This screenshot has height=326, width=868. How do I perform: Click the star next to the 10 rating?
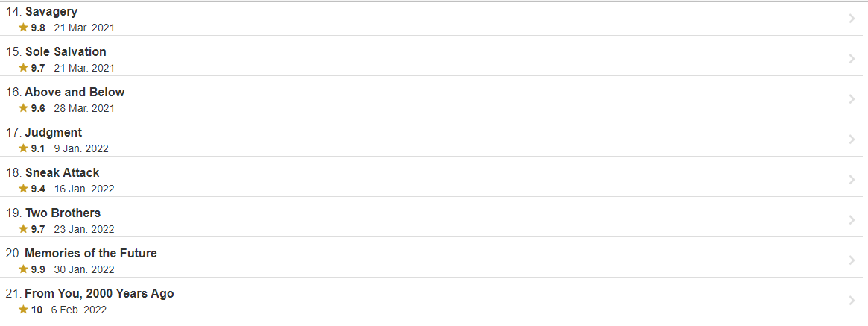(x=23, y=310)
